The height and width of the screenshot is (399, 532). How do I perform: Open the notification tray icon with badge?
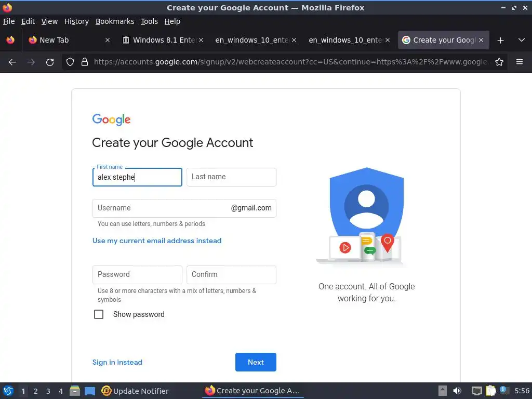click(x=503, y=390)
